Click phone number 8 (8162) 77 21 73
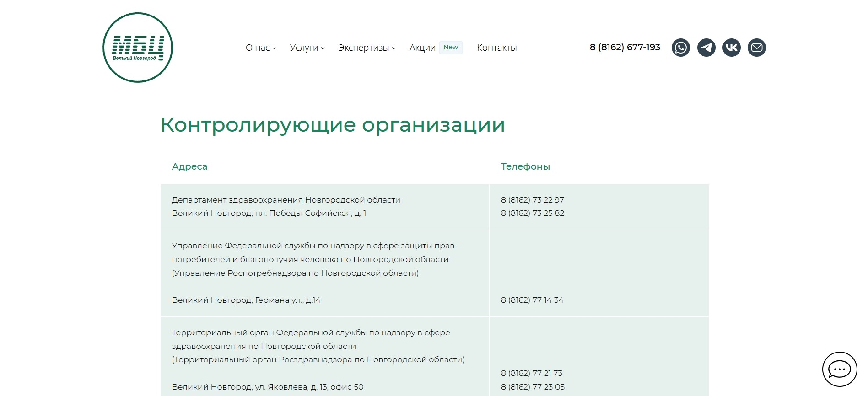Image resolution: width=868 pixels, height=396 pixels. [532, 373]
